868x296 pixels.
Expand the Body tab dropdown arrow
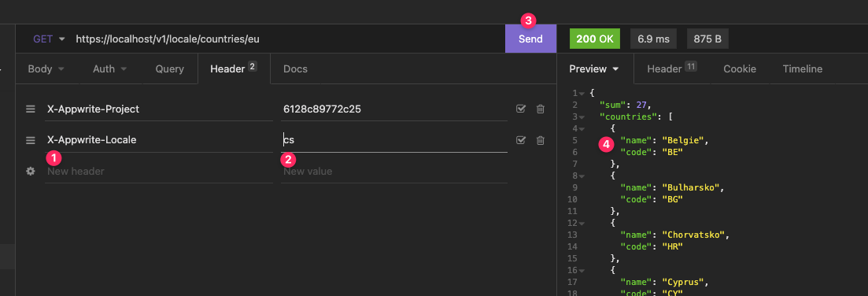61,69
